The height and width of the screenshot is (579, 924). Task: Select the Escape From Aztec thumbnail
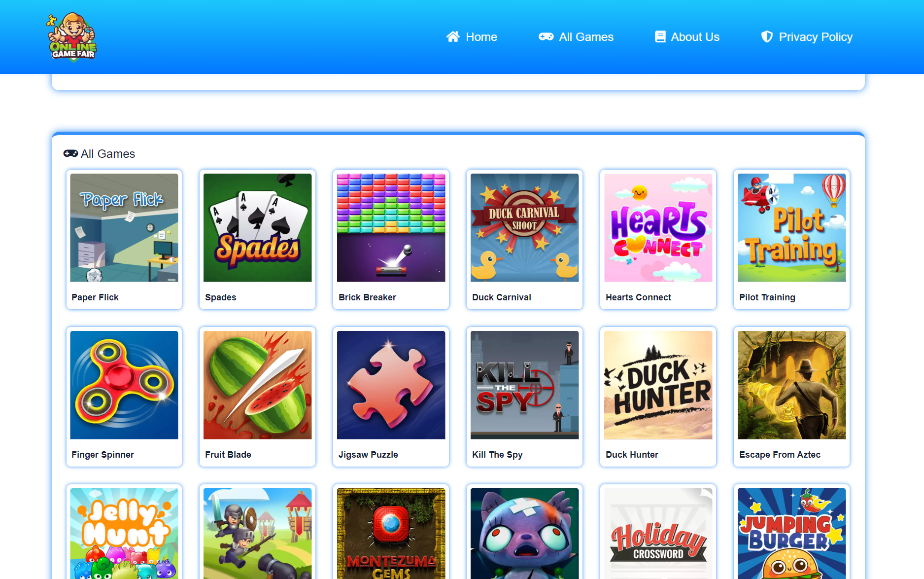click(791, 385)
